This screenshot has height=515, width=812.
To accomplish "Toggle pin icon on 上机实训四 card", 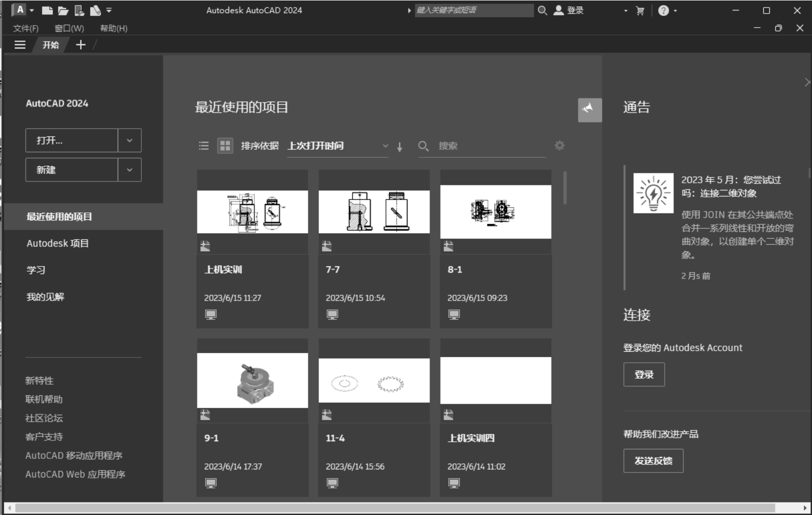I will 449,415.
